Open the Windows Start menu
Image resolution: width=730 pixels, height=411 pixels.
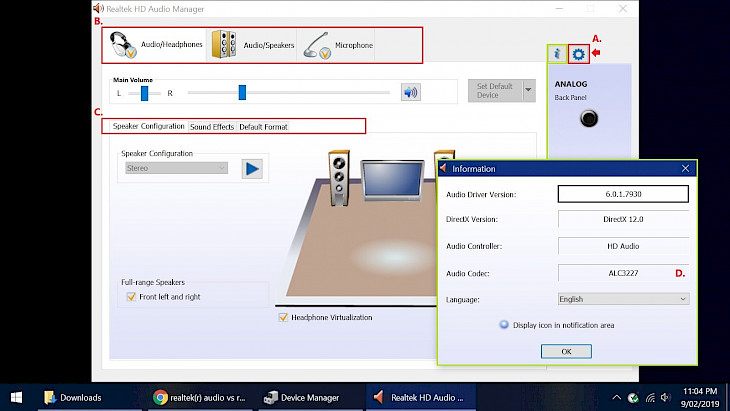click(x=16, y=398)
